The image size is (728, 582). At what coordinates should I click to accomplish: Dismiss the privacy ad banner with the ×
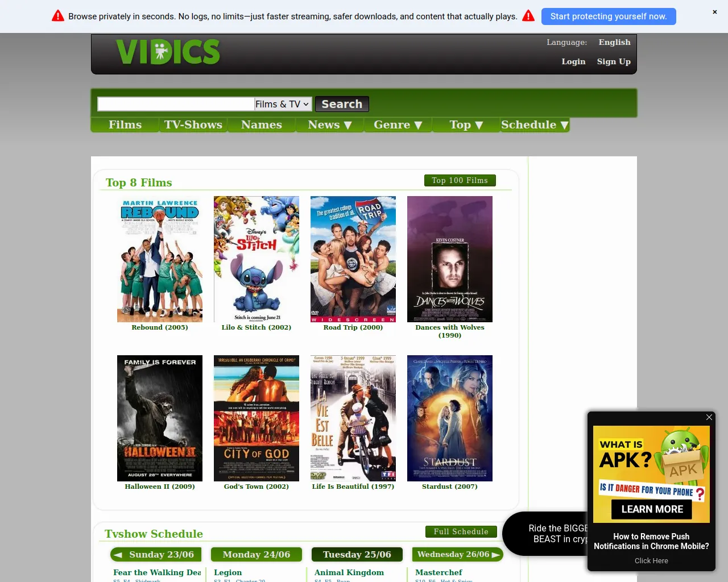click(x=714, y=12)
